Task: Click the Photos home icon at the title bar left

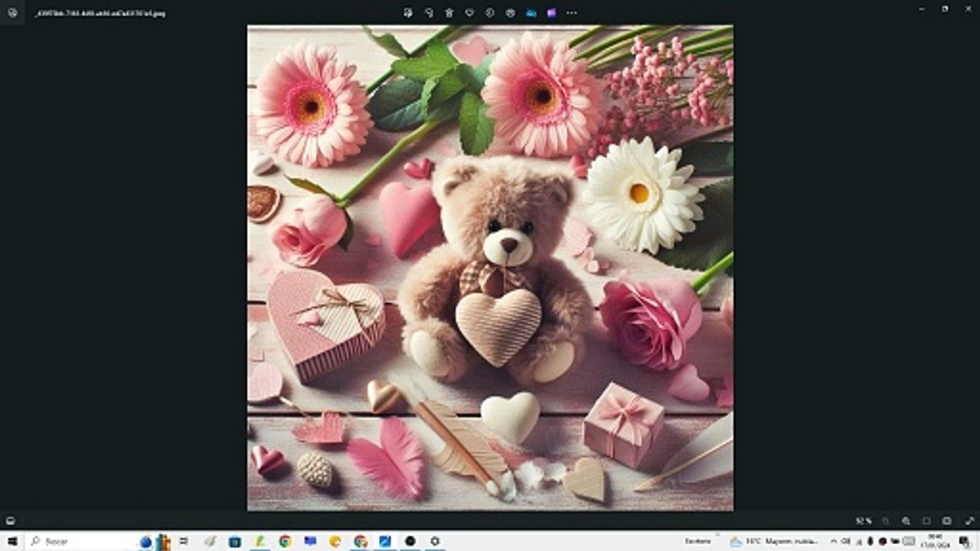Action: 12,12
